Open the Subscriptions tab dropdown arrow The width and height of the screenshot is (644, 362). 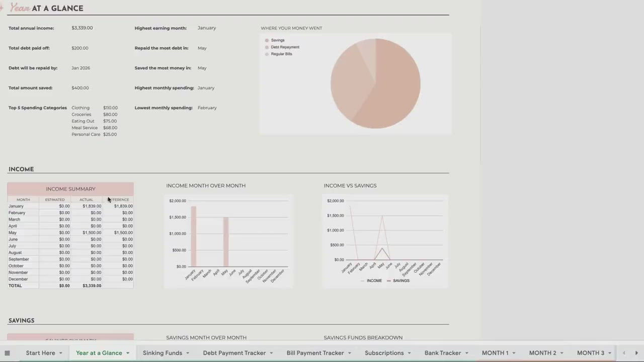coord(410,353)
